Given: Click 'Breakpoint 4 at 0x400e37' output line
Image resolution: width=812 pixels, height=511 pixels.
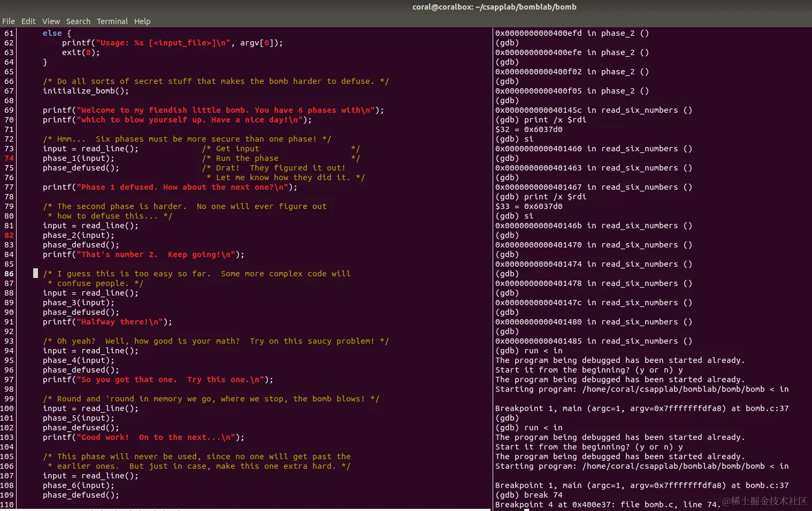Looking at the screenshot, I should tap(608, 505).
